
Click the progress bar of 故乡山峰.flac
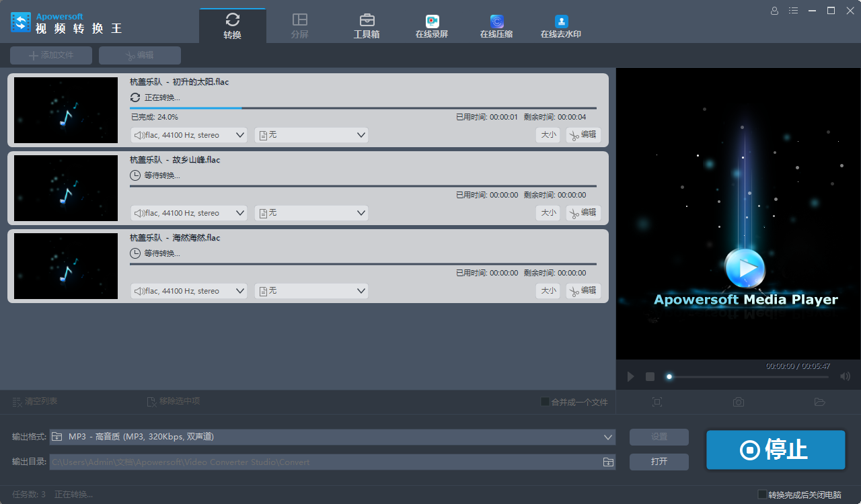coord(363,185)
